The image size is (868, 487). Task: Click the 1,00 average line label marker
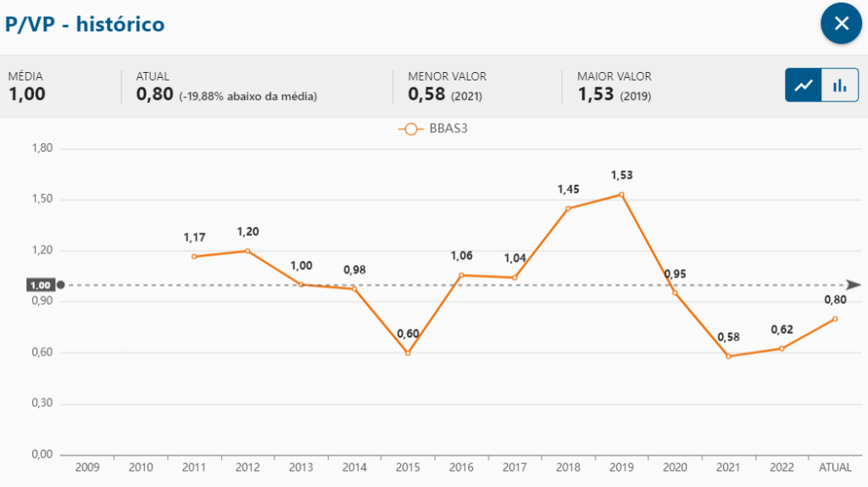[x=41, y=285]
